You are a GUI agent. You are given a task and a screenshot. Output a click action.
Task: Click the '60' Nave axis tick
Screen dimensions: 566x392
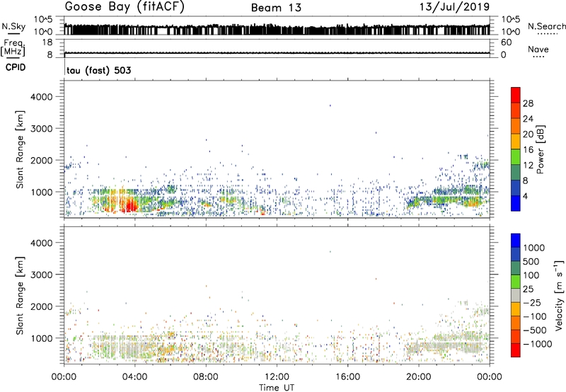(x=506, y=42)
